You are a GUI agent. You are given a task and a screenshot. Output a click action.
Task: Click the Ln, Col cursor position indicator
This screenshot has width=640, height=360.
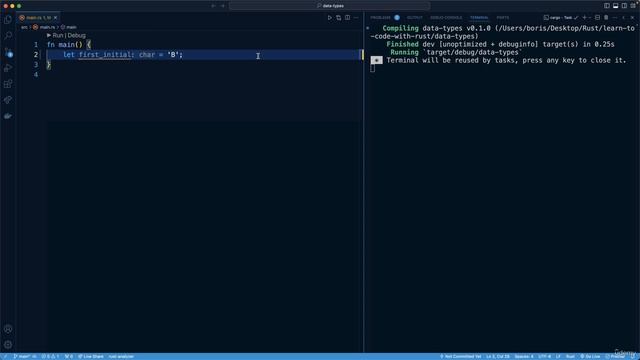coord(498,356)
